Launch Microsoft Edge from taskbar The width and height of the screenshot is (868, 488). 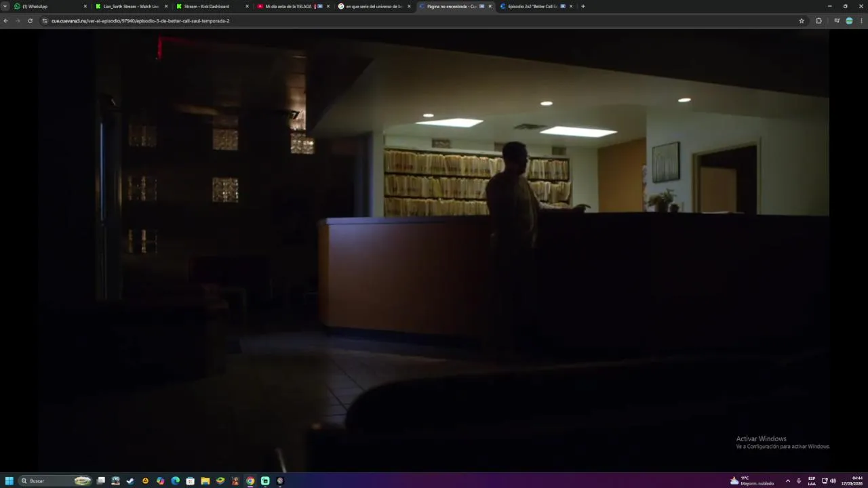tap(176, 481)
